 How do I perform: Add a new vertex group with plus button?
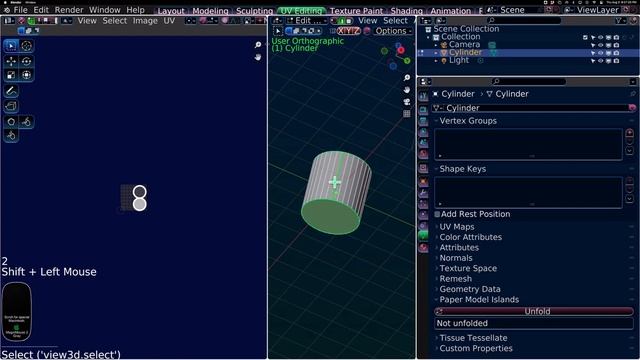point(629,133)
